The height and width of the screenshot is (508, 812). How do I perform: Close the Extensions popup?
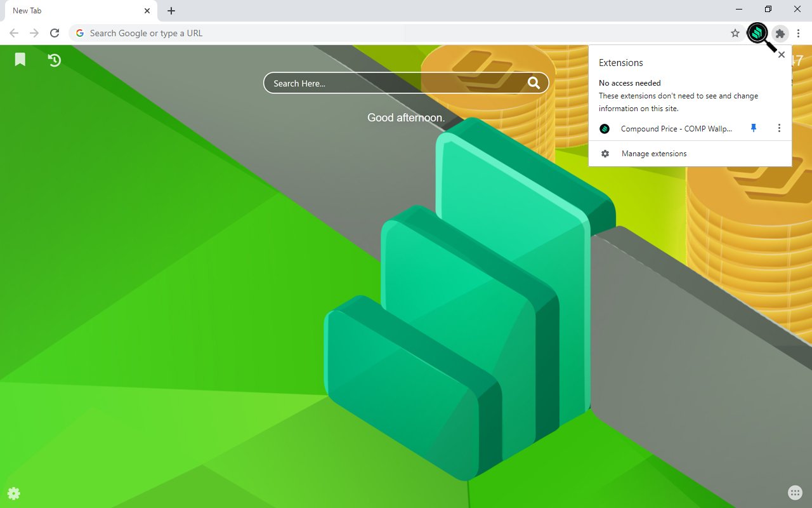pos(782,55)
